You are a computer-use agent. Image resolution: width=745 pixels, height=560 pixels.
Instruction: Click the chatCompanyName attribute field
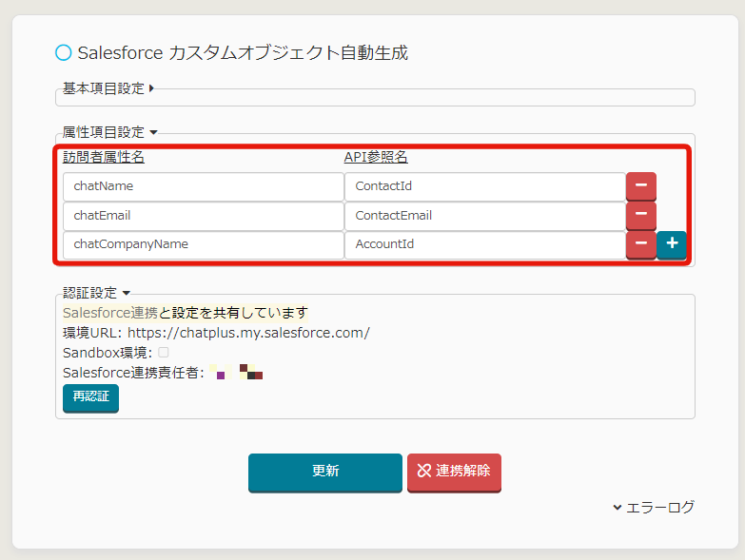coord(204,244)
